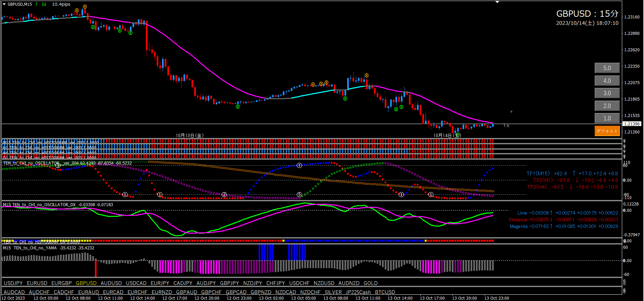
Task: Switch chart to SILVER symbol
Action: [333, 292]
